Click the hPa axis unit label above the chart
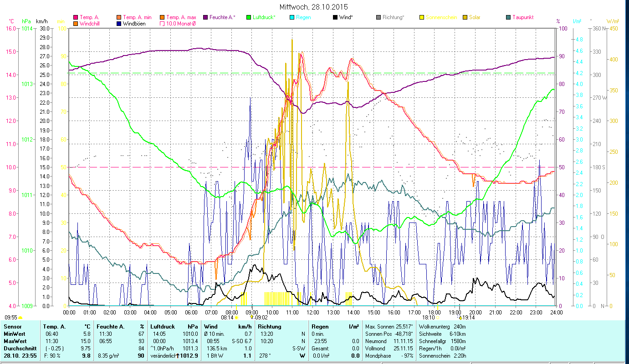 [x=26, y=21]
